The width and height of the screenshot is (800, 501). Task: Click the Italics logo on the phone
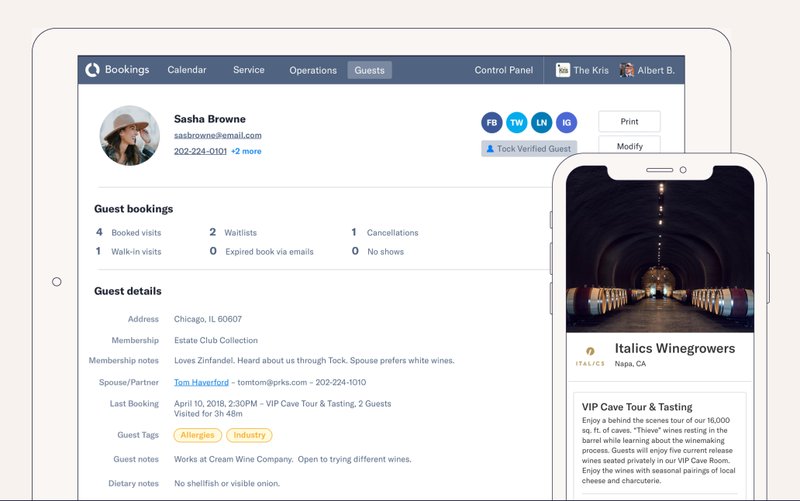tap(590, 356)
